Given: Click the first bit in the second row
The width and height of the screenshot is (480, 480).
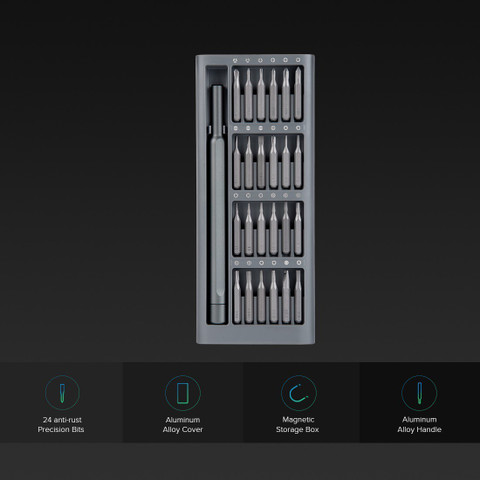Looking at the screenshot, I should (236, 163).
